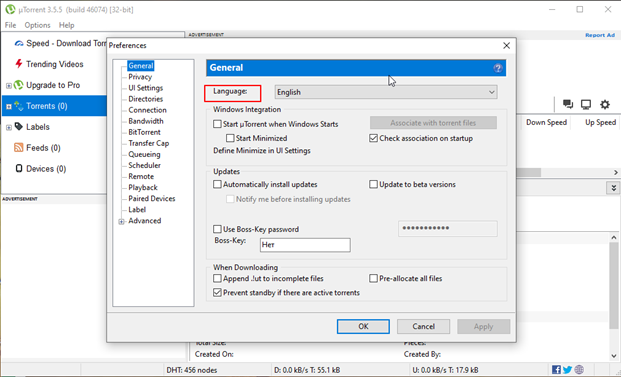The image size is (621, 377).
Task: Open the Options menu
Action: tap(38, 25)
